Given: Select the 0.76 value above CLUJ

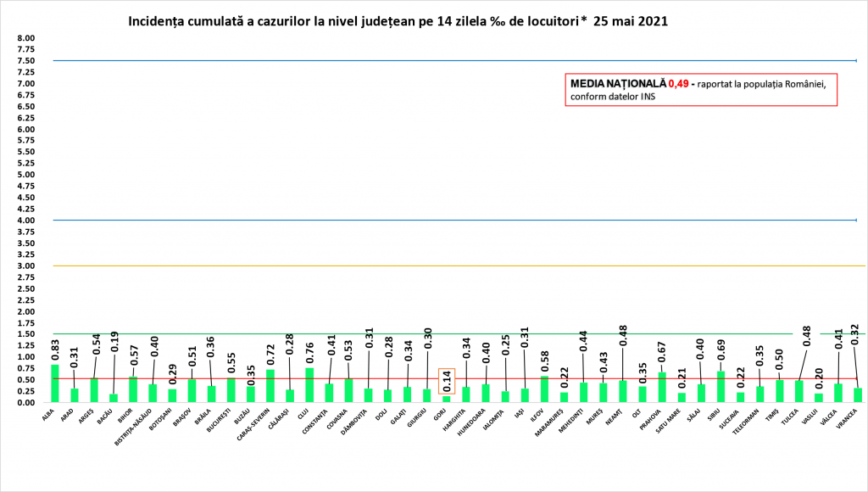Looking at the screenshot, I should (x=310, y=354).
